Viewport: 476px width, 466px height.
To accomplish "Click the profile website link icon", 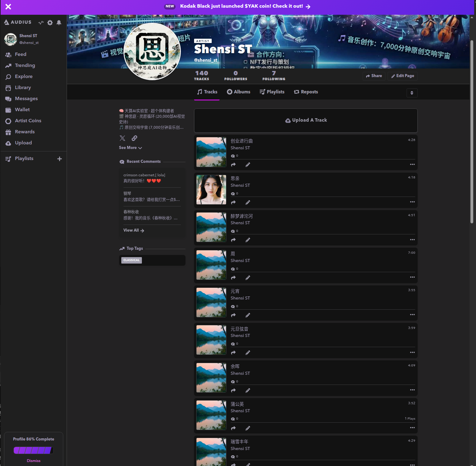I will [135, 138].
